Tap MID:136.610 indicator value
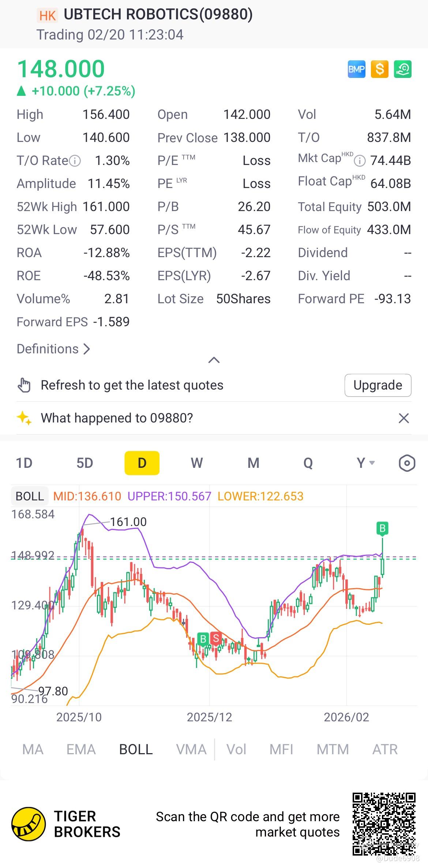 tap(87, 496)
